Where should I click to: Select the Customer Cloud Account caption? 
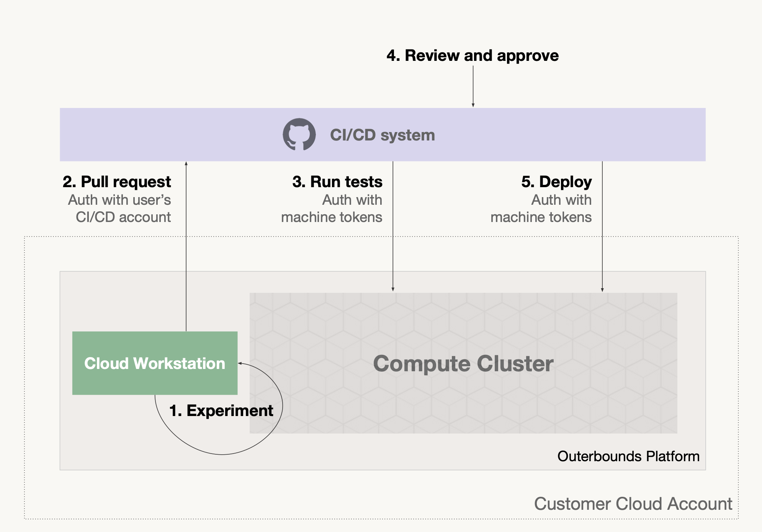point(633,504)
